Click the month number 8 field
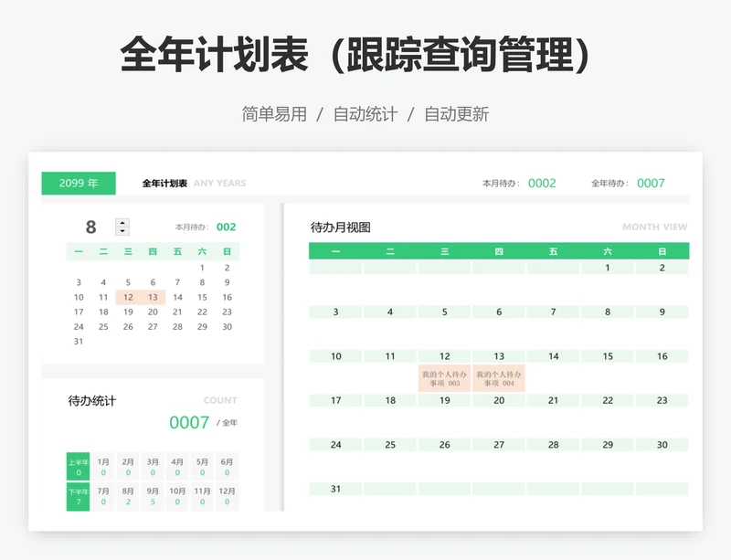This screenshot has height=560, width=731. coord(90,227)
